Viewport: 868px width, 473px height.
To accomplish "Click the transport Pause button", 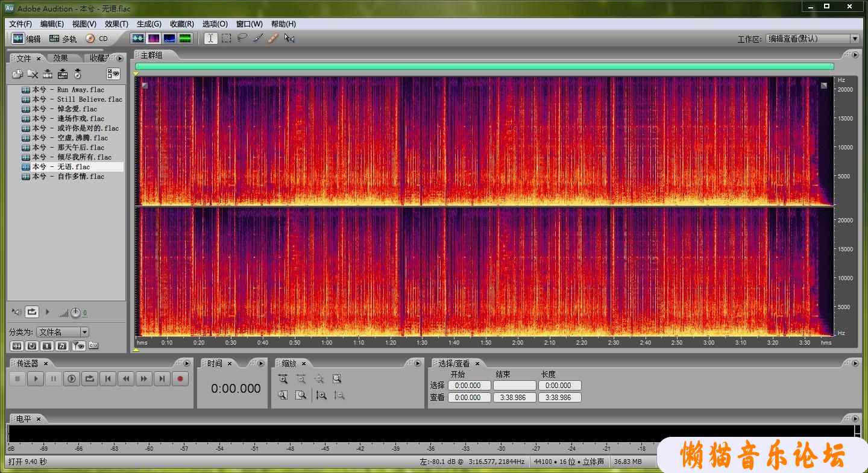I will (54, 379).
